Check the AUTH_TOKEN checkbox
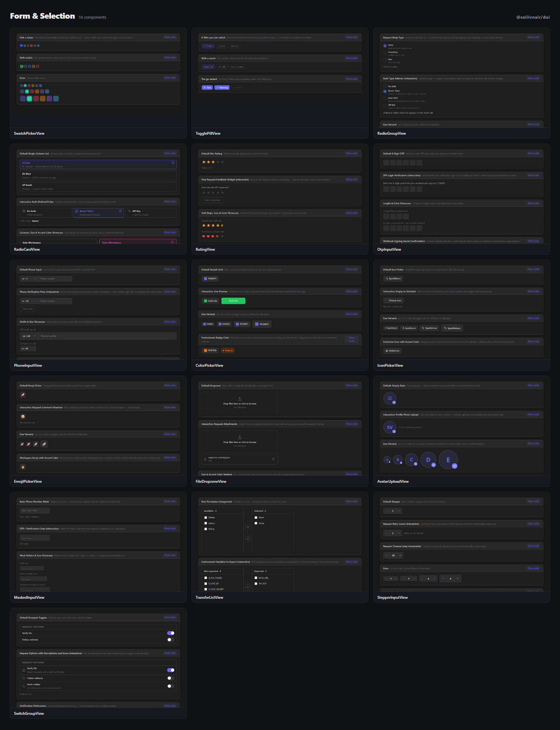This screenshot has width=560, height=730. tap(206, 578)
